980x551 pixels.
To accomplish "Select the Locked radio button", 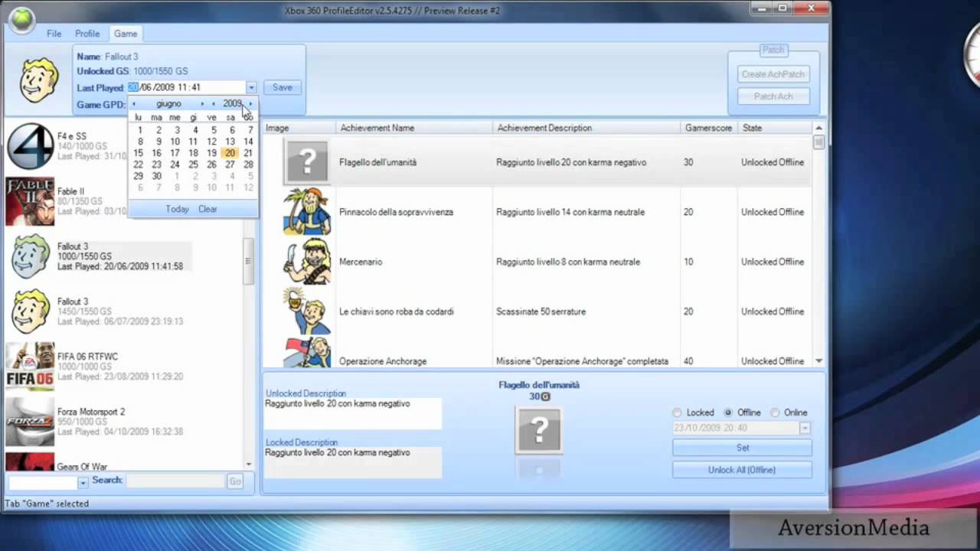I will pyautogui.click(x=677, y=412).
